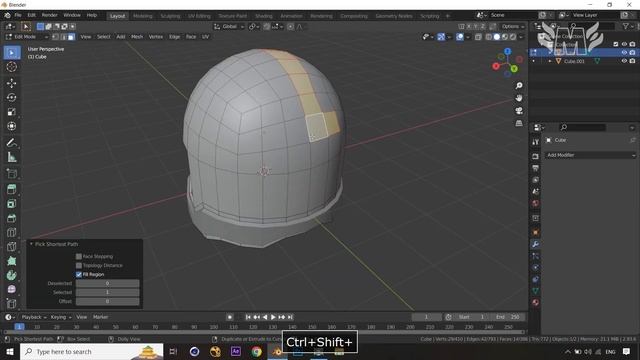
Task: Click the Selected value field
Action: click(x=107, y=292)
